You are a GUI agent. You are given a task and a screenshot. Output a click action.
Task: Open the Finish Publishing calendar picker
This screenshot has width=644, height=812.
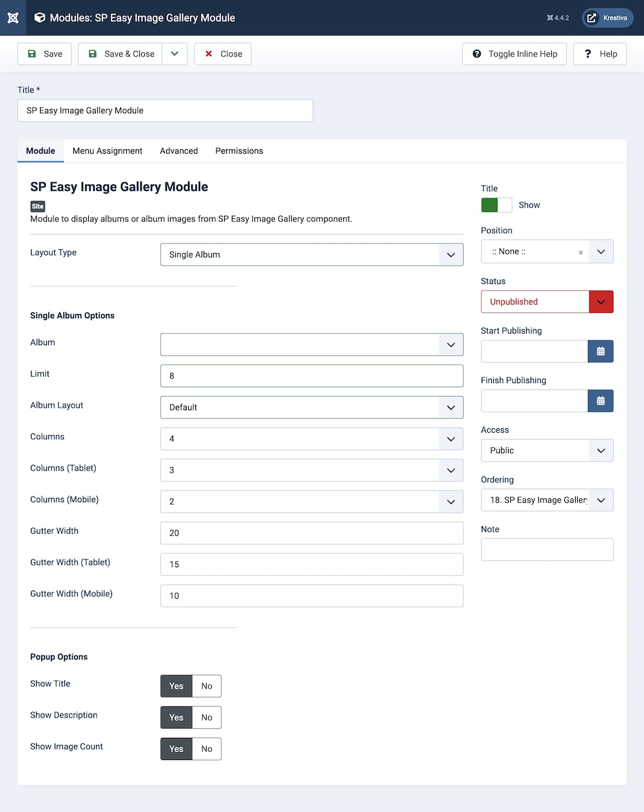tap(600, 401)
